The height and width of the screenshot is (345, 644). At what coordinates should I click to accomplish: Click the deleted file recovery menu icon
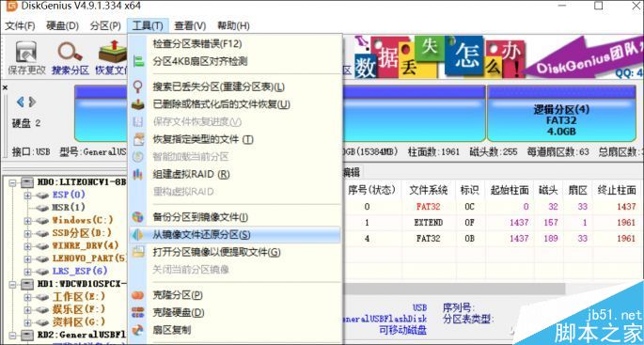(x=138, y=104)
